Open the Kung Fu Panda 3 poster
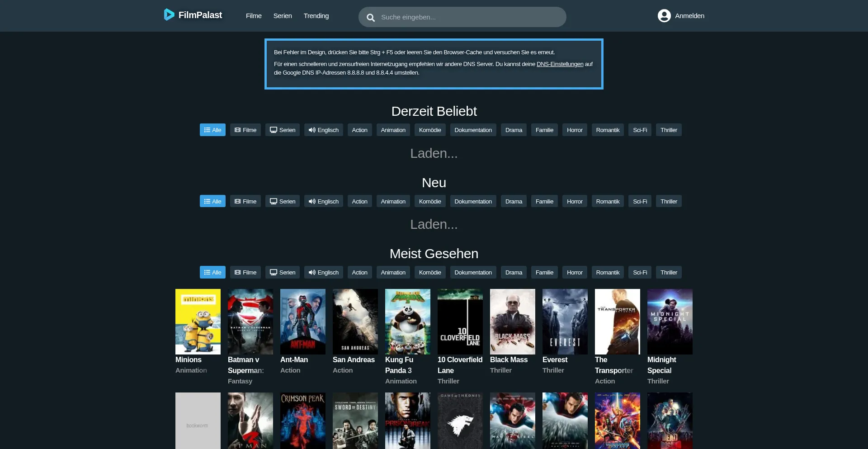This screenshot has height=449, width=868. (x=408, y=321)
